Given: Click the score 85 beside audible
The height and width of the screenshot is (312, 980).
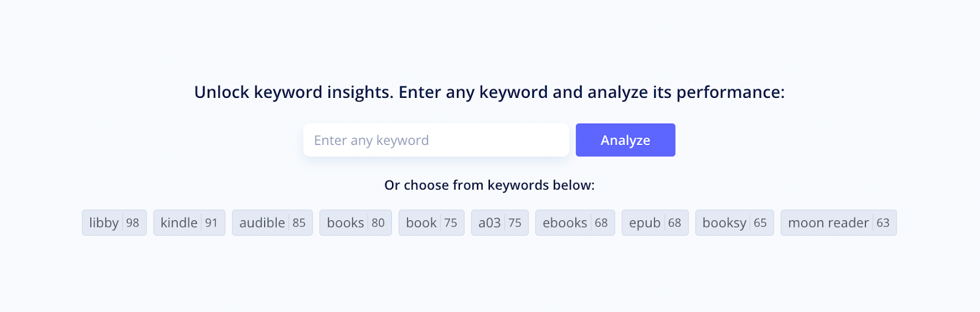Looking at the screenshot, I should pyautogui.click(x=299, y=223).
